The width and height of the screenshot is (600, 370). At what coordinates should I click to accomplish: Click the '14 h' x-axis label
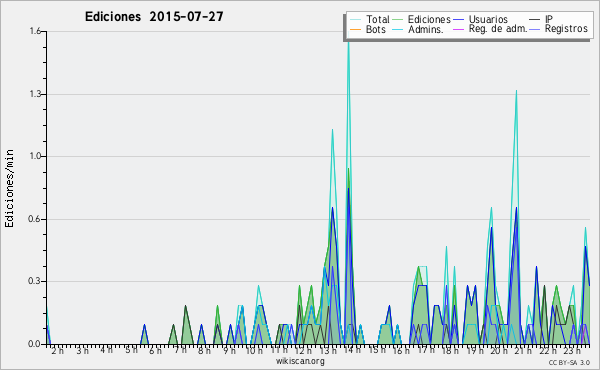pyautogui.click(x=352, y=350)
